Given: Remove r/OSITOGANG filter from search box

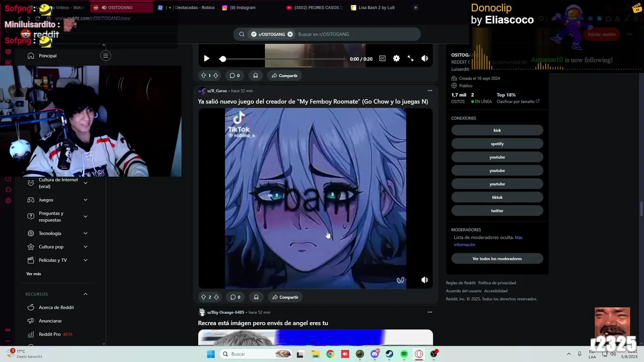Looking at the screenshot, I should coord(290,34).
